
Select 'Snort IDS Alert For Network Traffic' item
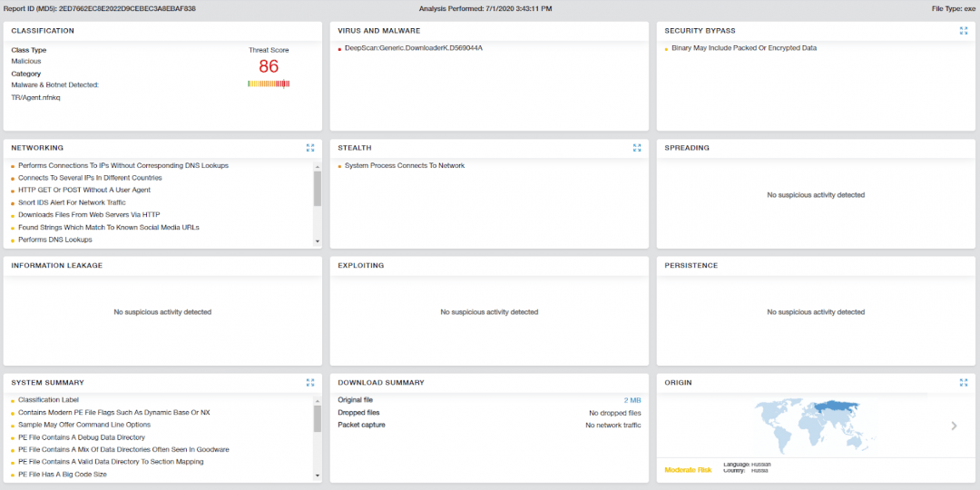tap(72, 202)
